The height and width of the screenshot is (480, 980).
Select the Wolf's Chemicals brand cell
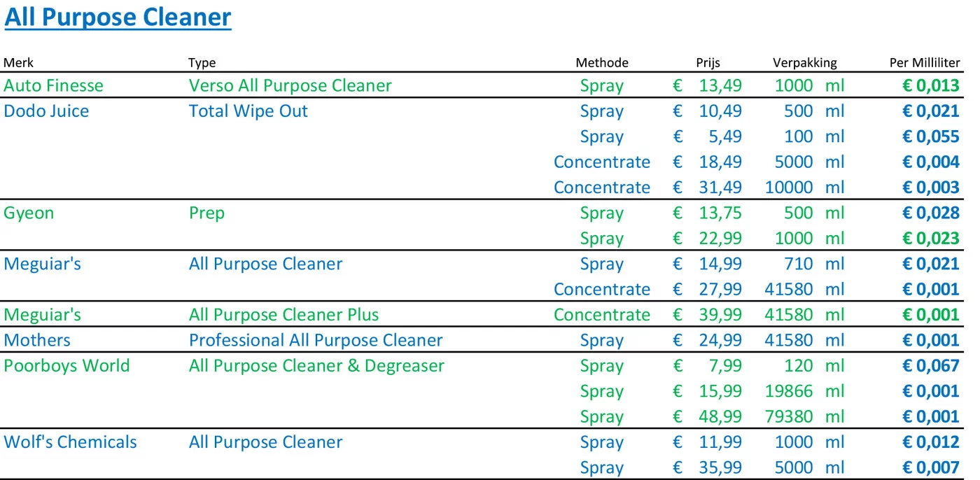tap(70, 442)
